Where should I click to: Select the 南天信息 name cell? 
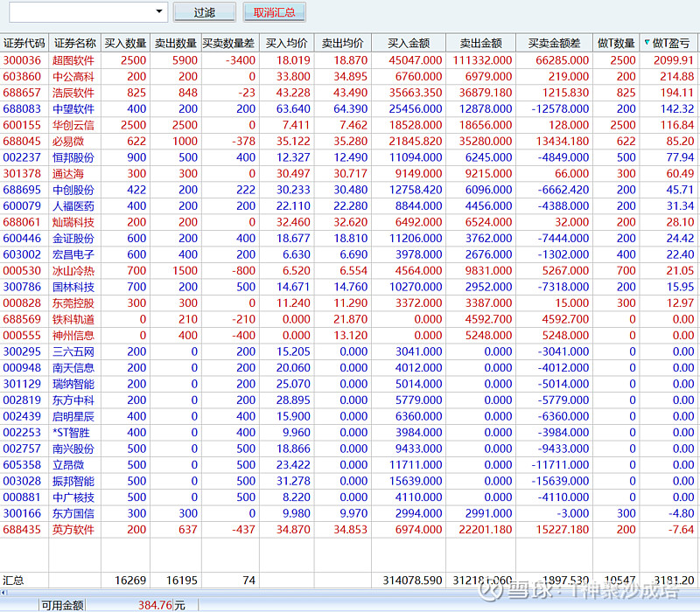pos(73,368)
